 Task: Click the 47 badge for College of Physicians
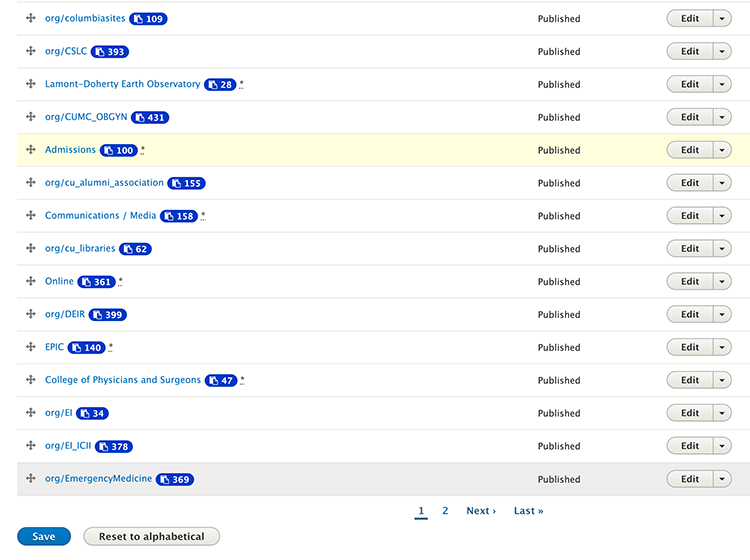click(x=221, y=381)
